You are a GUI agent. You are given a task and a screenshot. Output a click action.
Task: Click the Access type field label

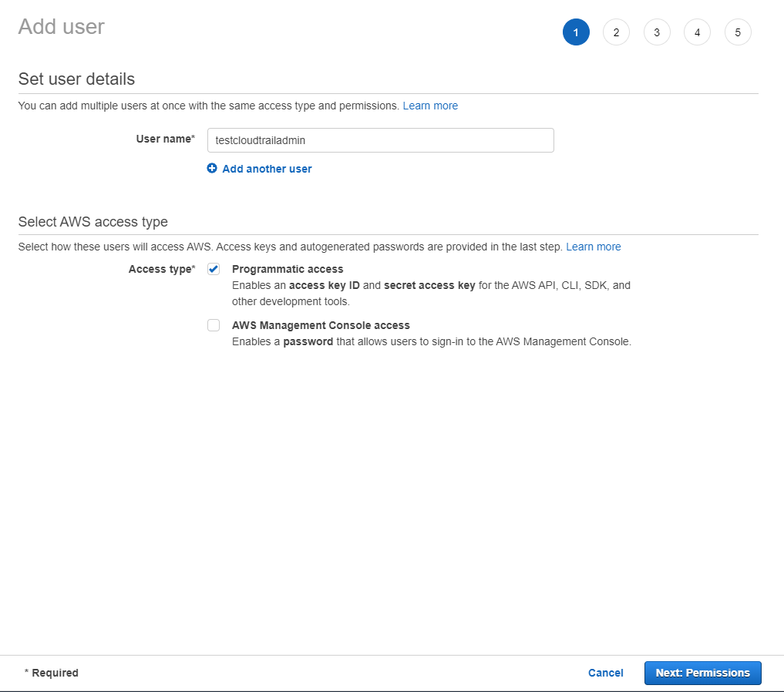click(x=162, y=269)
